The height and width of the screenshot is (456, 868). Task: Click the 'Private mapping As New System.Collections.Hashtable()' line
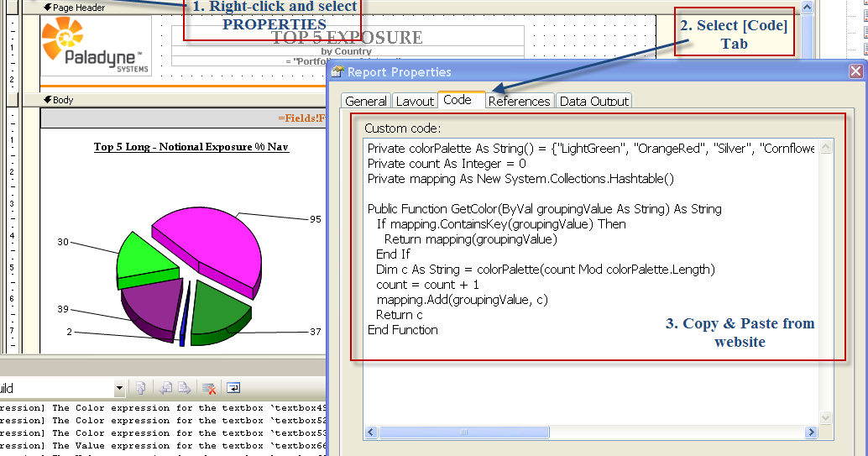pyautogui.click(x=521, y=178)
